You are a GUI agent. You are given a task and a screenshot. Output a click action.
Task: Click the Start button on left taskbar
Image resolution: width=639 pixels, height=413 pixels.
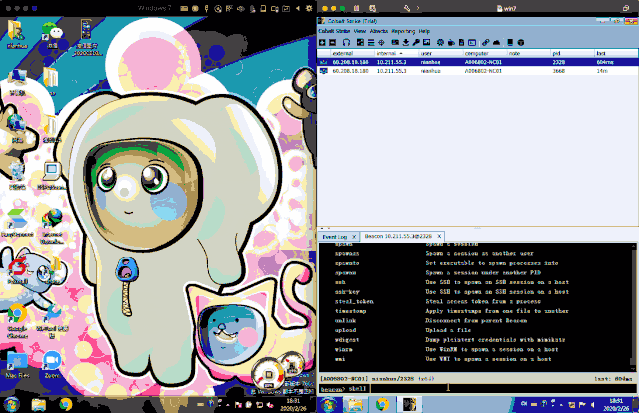pos(11,404)
